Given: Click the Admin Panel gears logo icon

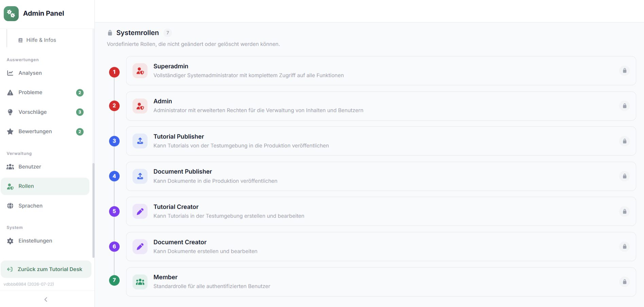Looking at the screenshot, I should [11, 14].
